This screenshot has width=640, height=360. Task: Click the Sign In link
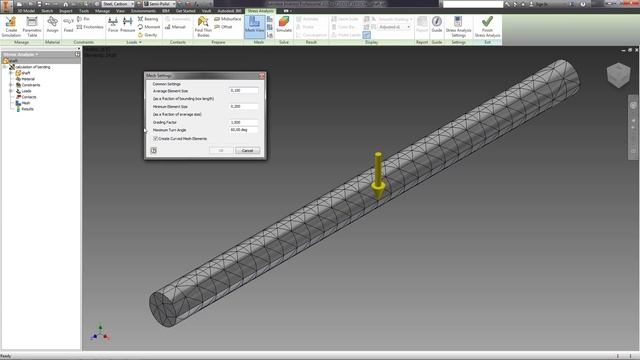click(x=541, y=4)
